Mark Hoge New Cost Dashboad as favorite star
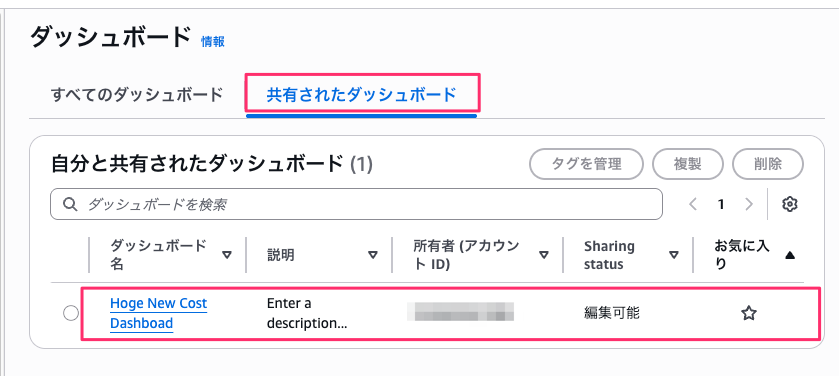The width and height of the screenshot is (839, 376). [x=749, y=313]
